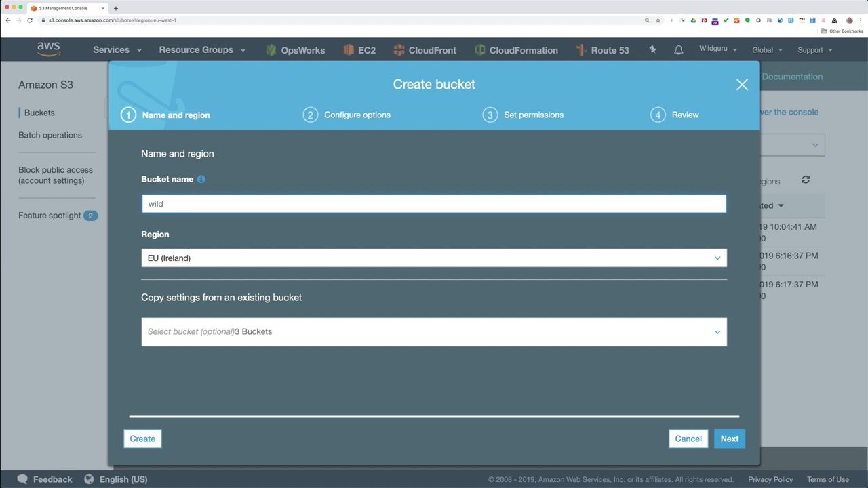Focus the Bucket name input field
The height and width of the screenshot is (488, 868).
pyautogui.click(x=434, y=204)
